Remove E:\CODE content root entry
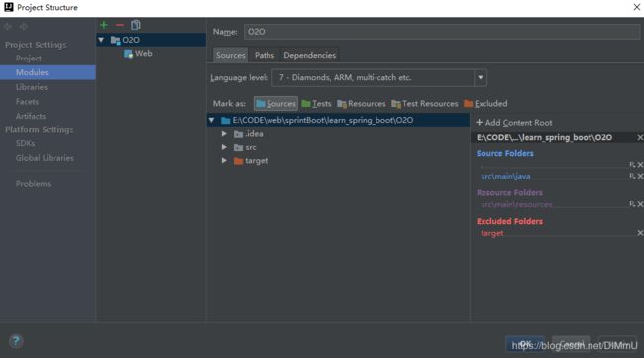Viewport: 644px width, 358px height. click(x=639, y=137)
